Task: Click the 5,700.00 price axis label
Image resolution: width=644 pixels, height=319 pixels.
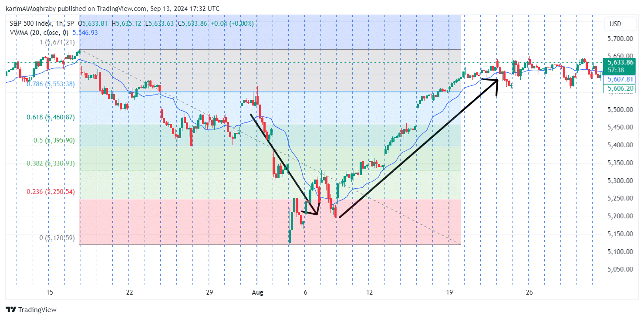Action: pos(620,39)
